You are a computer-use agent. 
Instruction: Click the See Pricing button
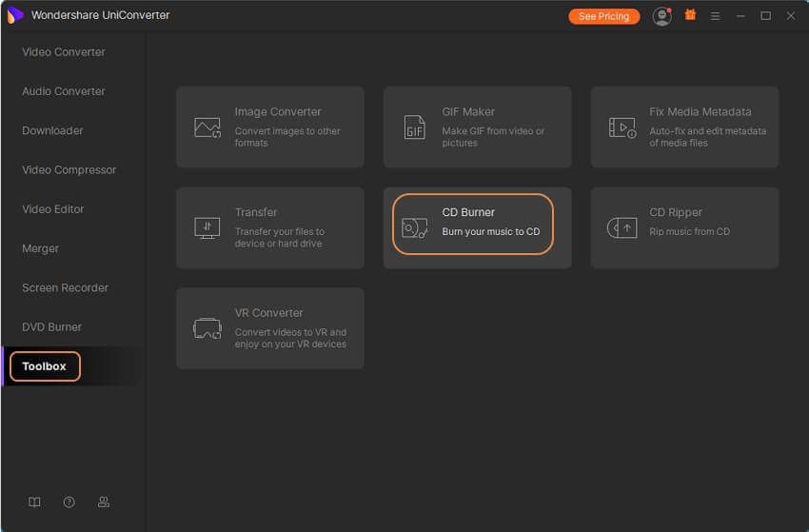point(603,16)
